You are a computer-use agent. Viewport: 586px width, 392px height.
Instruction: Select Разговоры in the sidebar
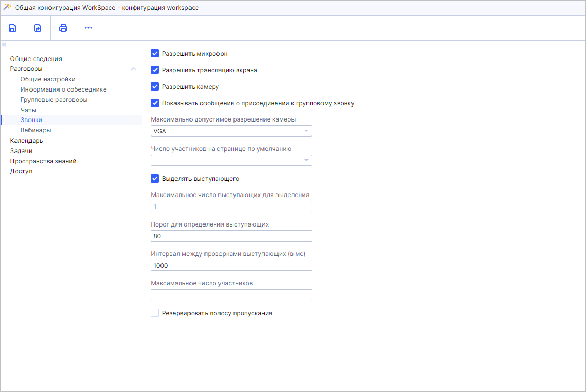26,69
